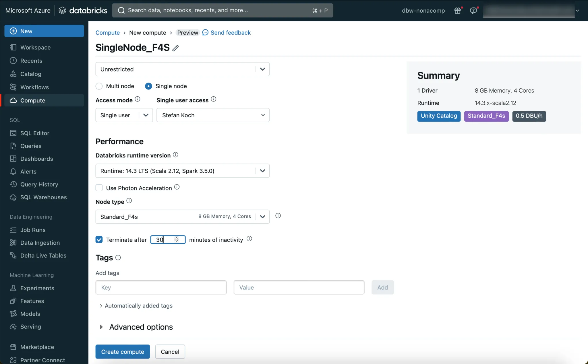Click the Send feedback link
Image resolution: width=588 pixels, height=364 pixels.
230,33
